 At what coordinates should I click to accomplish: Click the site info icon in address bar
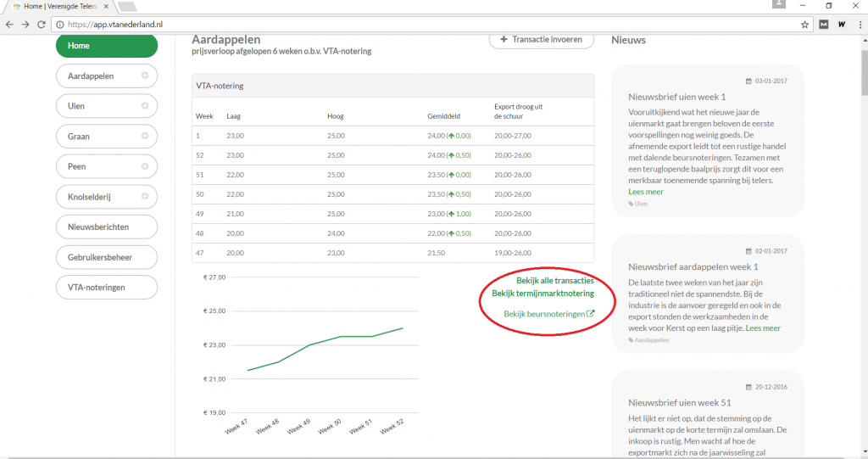pos(60,25)
